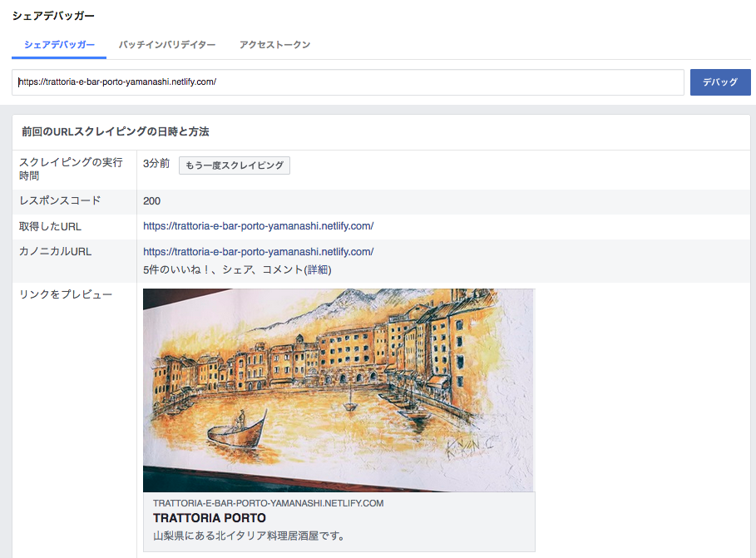The width and height of the screenshot is (756, 558).
Task: Open the アクセストークン tab
Action: (x=274, y=45)
